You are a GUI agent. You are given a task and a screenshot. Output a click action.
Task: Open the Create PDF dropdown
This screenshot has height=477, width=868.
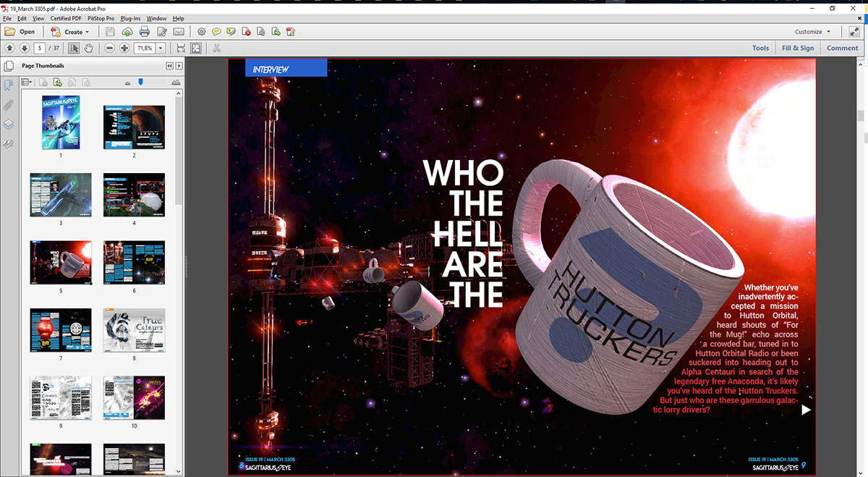click(70, 32)
